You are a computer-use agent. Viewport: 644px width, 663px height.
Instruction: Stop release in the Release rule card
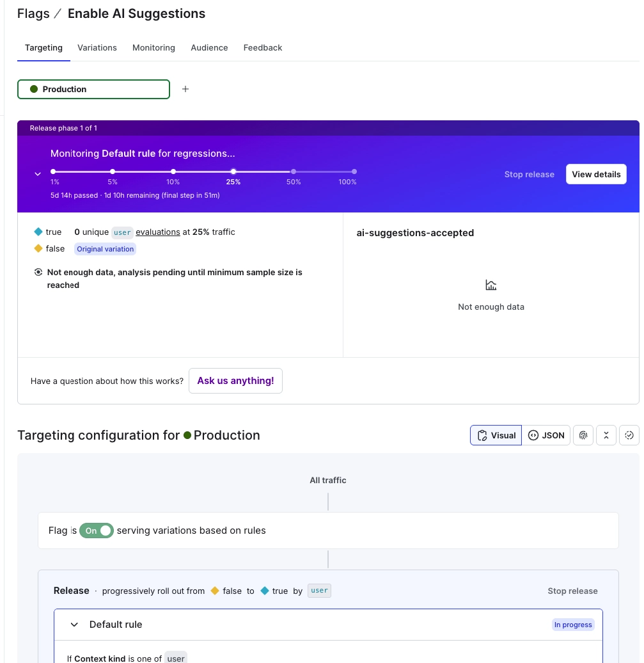pos(572,591)
